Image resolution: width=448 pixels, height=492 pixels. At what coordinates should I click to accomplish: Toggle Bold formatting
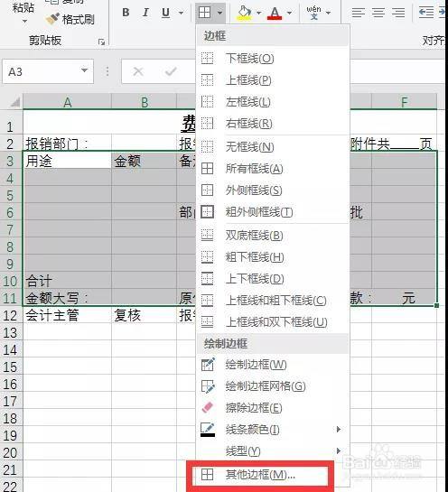(126, 13)
